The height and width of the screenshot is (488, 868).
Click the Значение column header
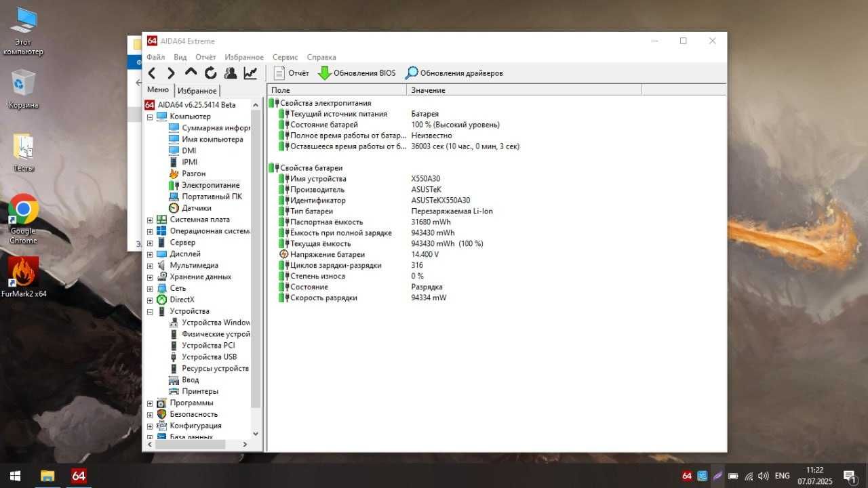pyautogui.click(x=524, y=90)
